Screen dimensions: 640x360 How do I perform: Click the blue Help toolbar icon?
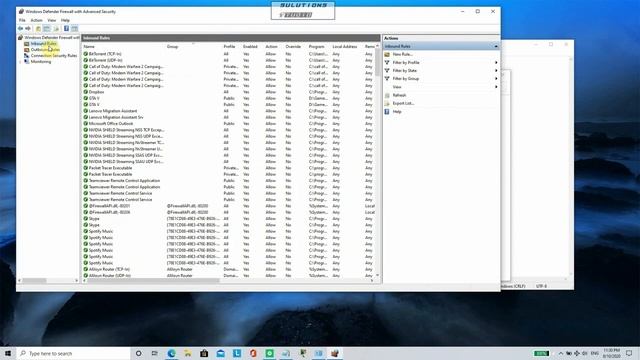(x=66, y=29)
